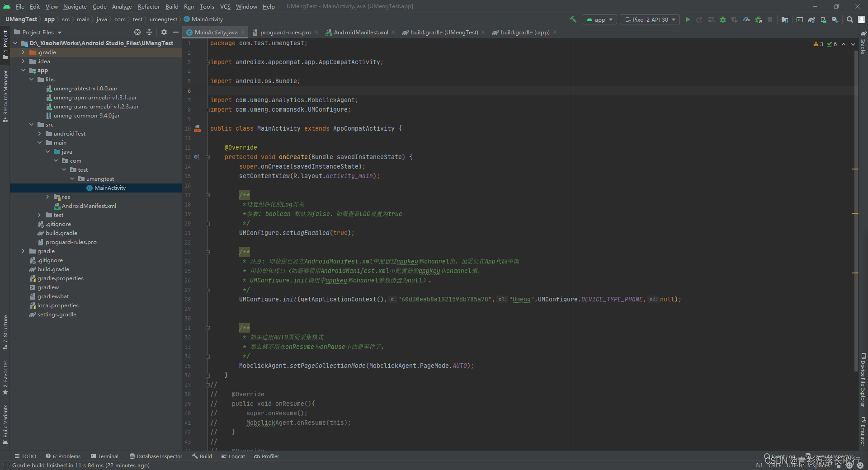Open the Profiler from the toolbar

(747, 19)
